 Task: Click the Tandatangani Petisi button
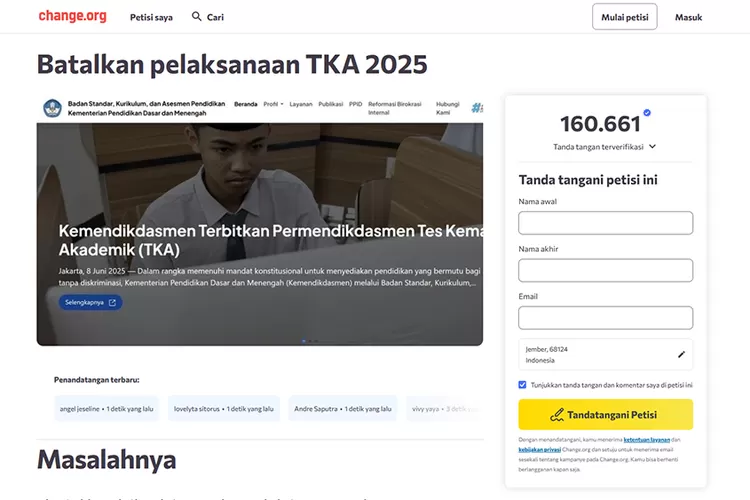tap(606, 414)
